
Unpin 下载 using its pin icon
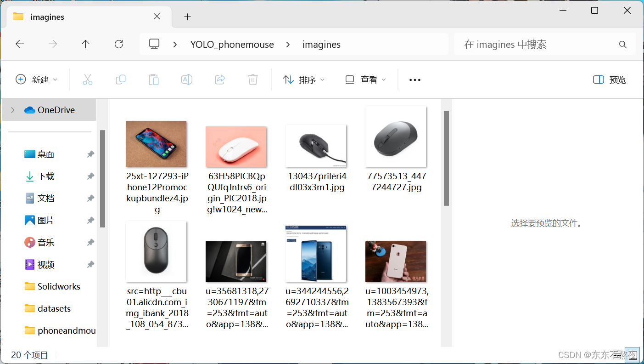click(90, 176)
